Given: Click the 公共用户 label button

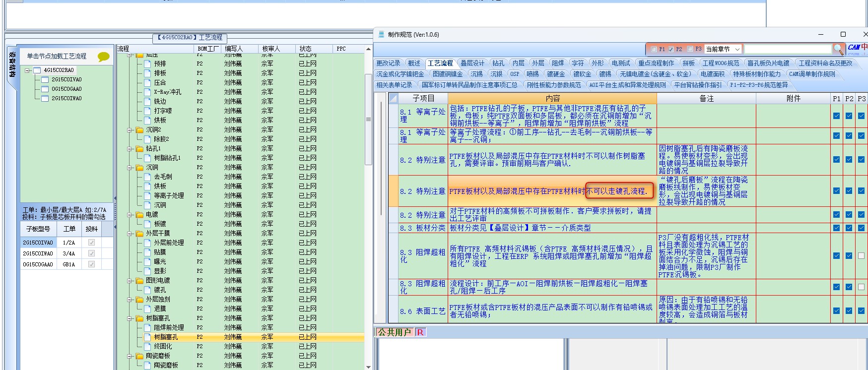Looking at the screenshot, I should coord(395,332).
